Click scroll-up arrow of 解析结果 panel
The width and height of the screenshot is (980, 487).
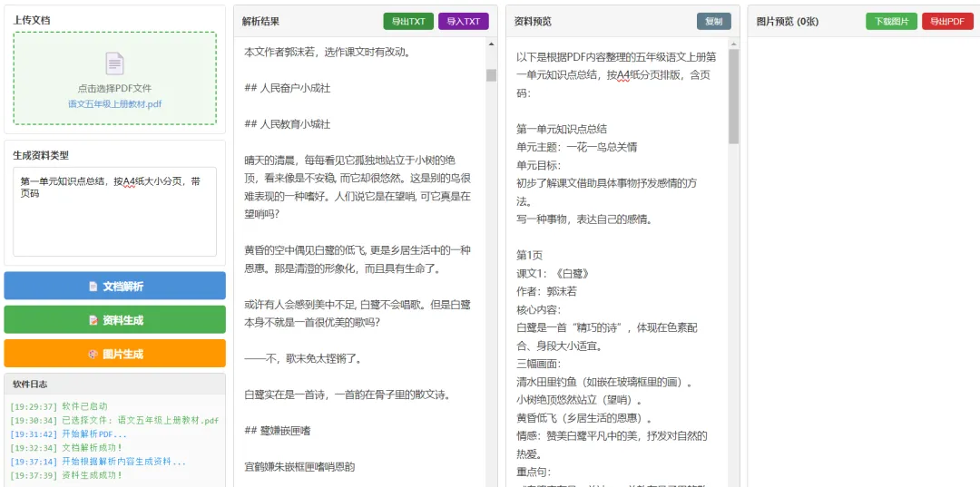pyautogui.click(x=491, y=44)
